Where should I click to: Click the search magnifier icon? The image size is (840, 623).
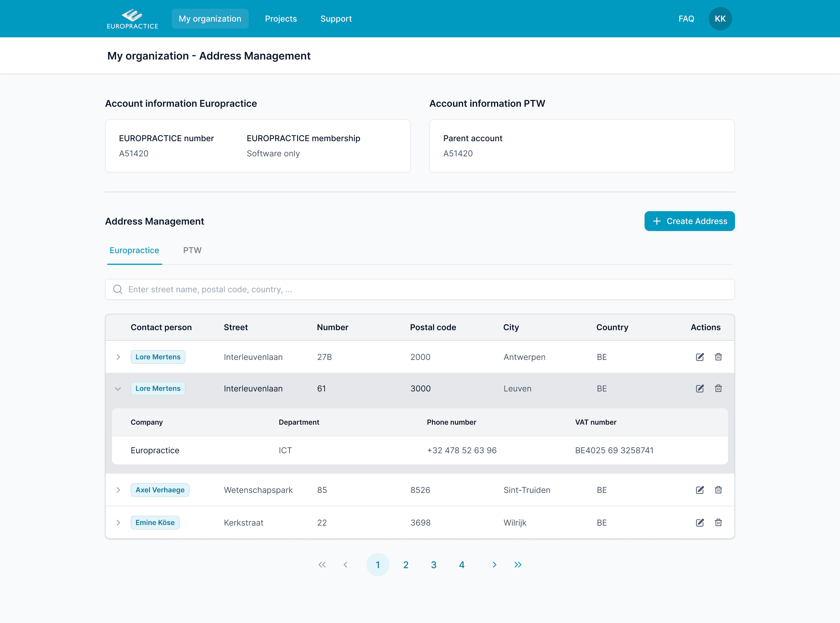point(118,289)
